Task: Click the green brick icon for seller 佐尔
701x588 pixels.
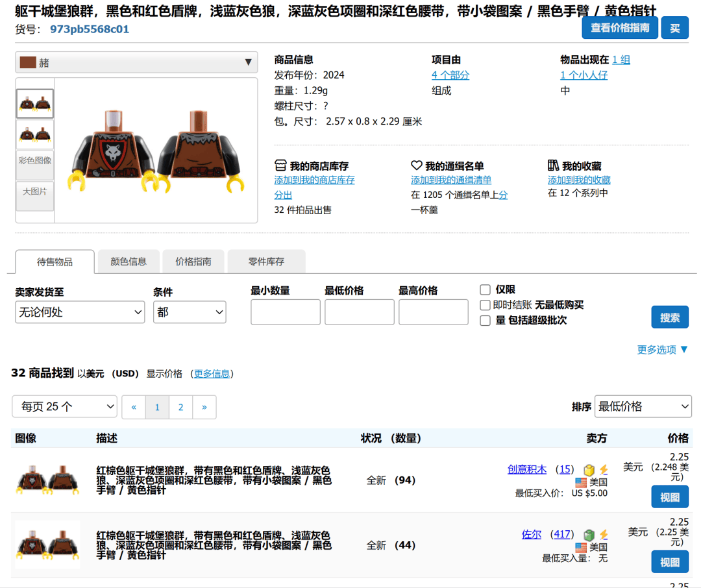Action: pyautogui.click(x=589, y=535)
